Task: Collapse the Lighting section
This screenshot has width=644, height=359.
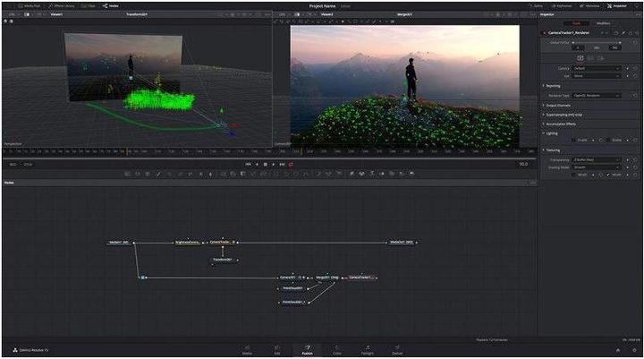Action: coord(550,133)
